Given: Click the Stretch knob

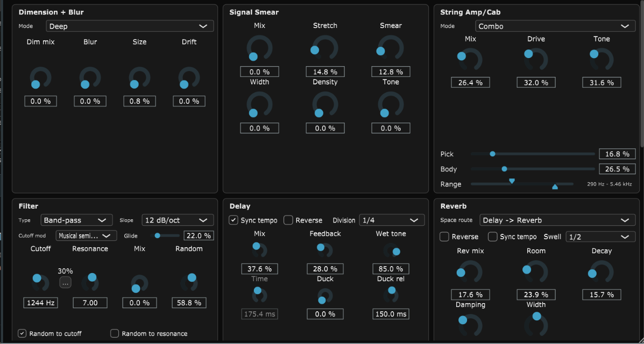Looking at the screenshot, I should 325,48.
